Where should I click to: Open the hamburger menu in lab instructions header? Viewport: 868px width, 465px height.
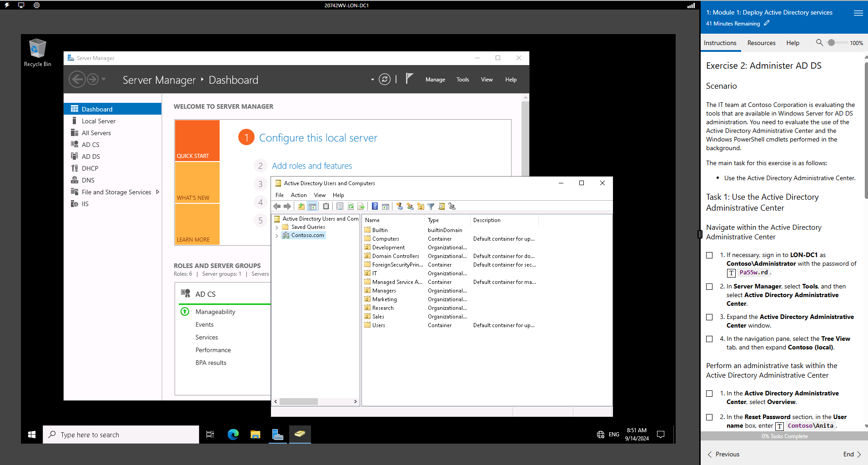pyautogui.click(x=858, y=13)
